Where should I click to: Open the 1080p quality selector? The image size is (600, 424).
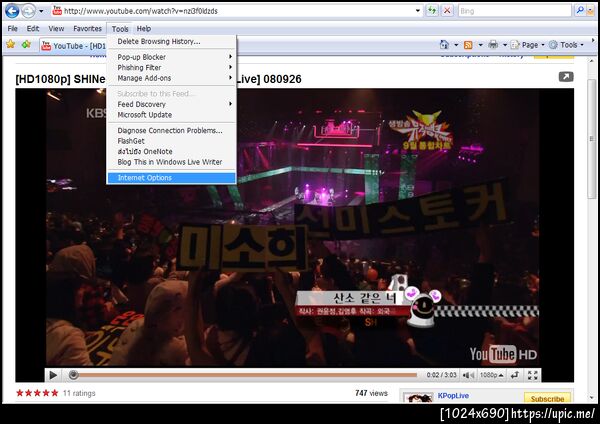tap(491, 375)
